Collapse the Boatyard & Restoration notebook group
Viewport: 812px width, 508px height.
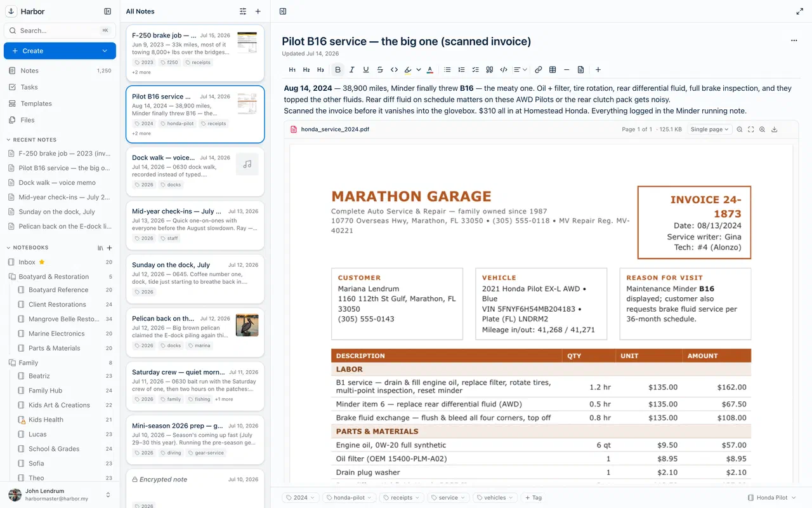click(x=12, y=277)
